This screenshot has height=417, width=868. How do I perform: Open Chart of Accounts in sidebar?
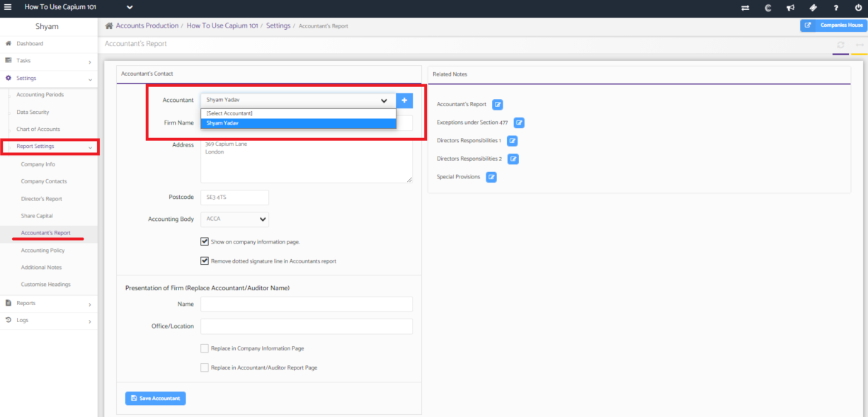pyautogui.click(x=38, y=129)
